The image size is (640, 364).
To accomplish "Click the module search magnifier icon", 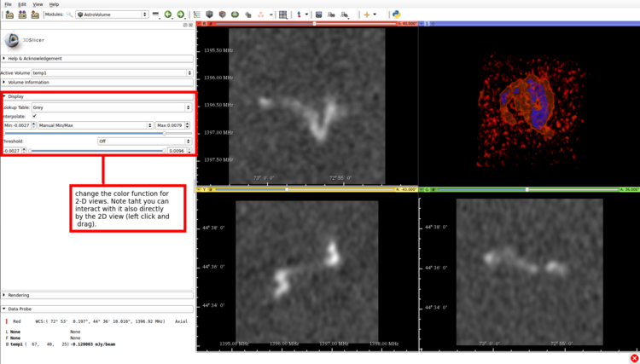I will click(x=69, y=14).
